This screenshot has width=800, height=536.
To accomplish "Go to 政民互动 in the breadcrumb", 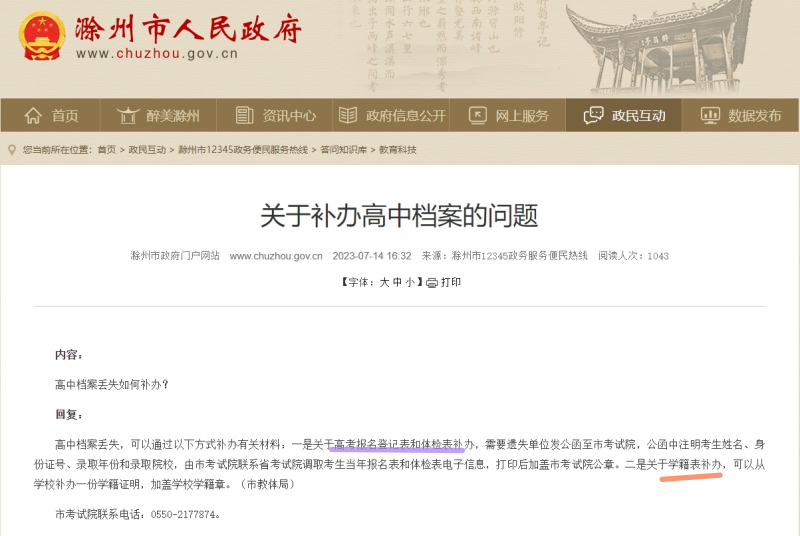I will 147,150.
